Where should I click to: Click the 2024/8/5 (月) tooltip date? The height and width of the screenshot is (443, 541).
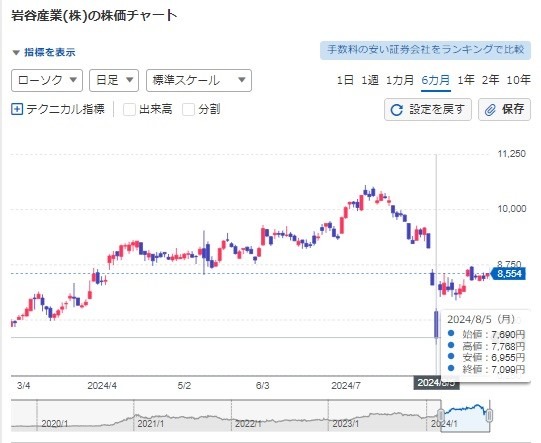[481, 319]
